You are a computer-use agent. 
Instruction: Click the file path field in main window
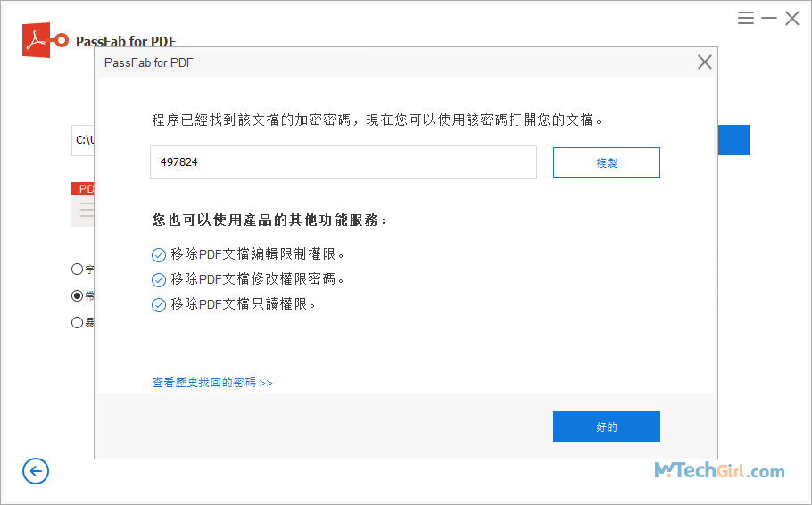point(83,140)
